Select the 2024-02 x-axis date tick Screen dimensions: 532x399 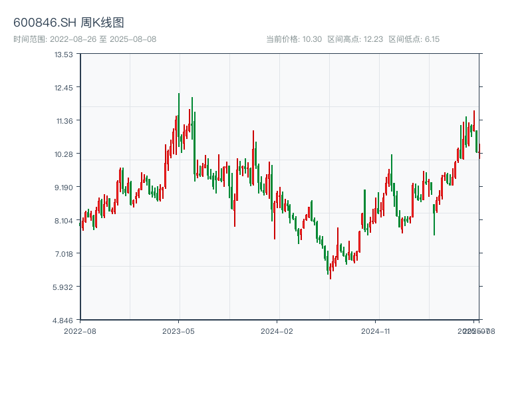pyautogui.click(x=277, y=331)
